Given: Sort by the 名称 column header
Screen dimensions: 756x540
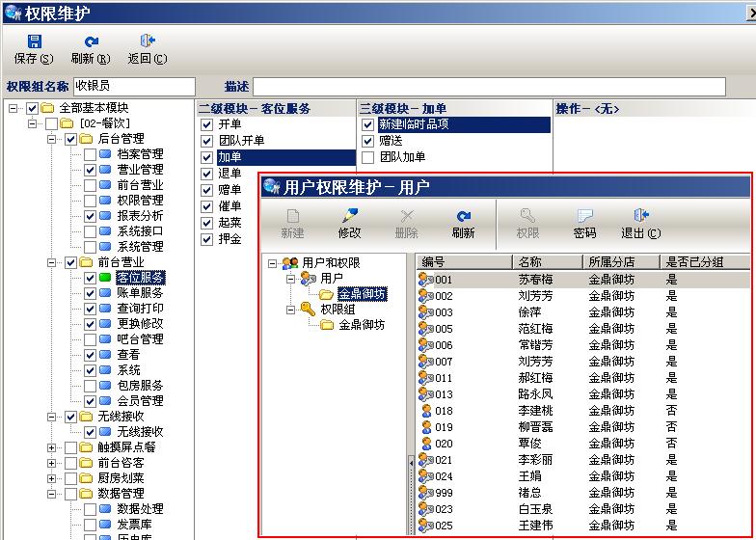Looking at the screenshot, I should coord(546,262).
